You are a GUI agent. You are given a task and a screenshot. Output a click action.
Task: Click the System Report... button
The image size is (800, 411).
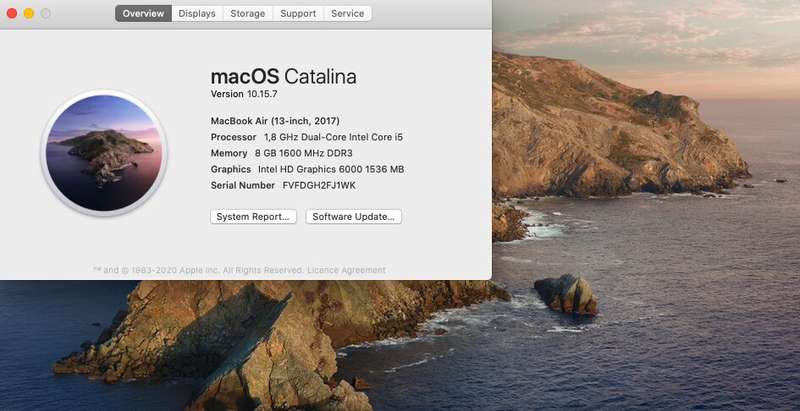[x=253, y=217]
